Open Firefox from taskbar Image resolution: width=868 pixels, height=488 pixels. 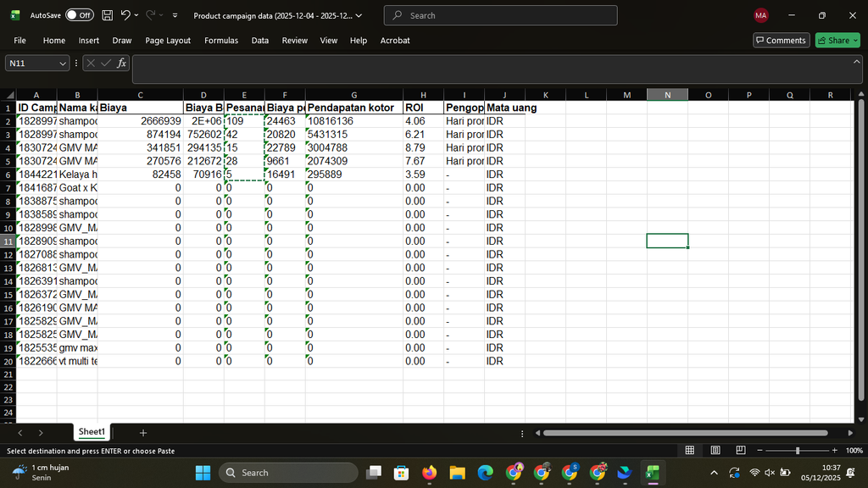pos(429,473)
